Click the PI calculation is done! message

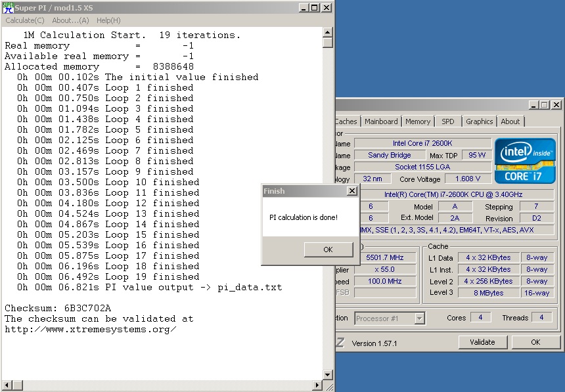[304, 217]
